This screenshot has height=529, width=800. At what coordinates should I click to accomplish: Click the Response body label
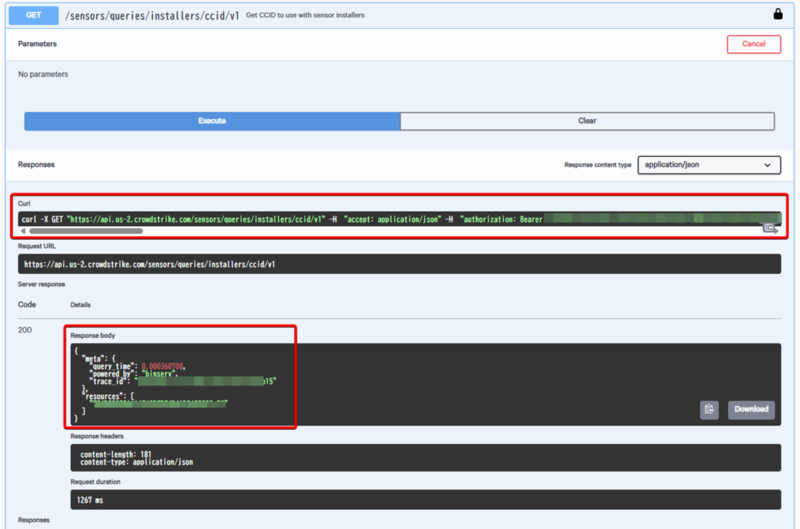click(92, 335)
